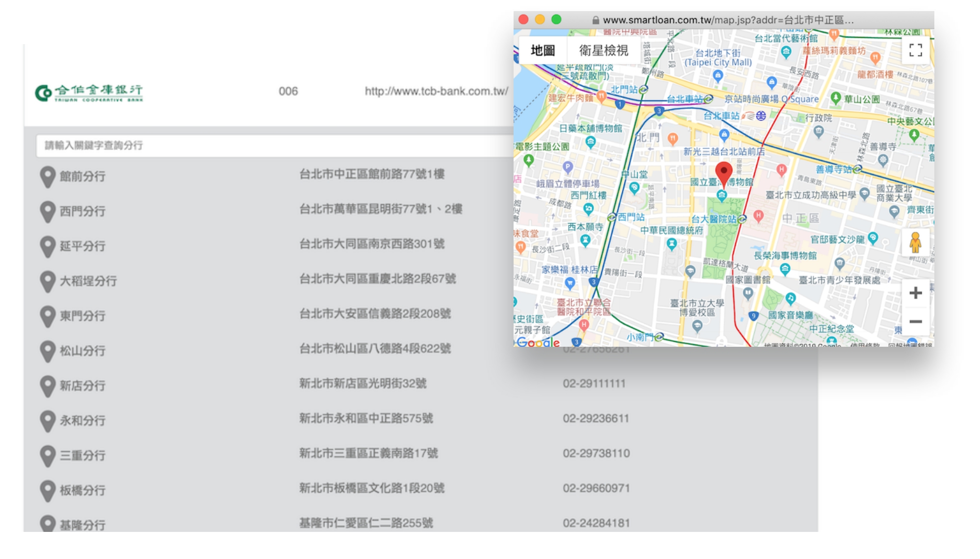Click the bank code 006
Viewport: 980px width, 559px height.
tap(288, 91)
